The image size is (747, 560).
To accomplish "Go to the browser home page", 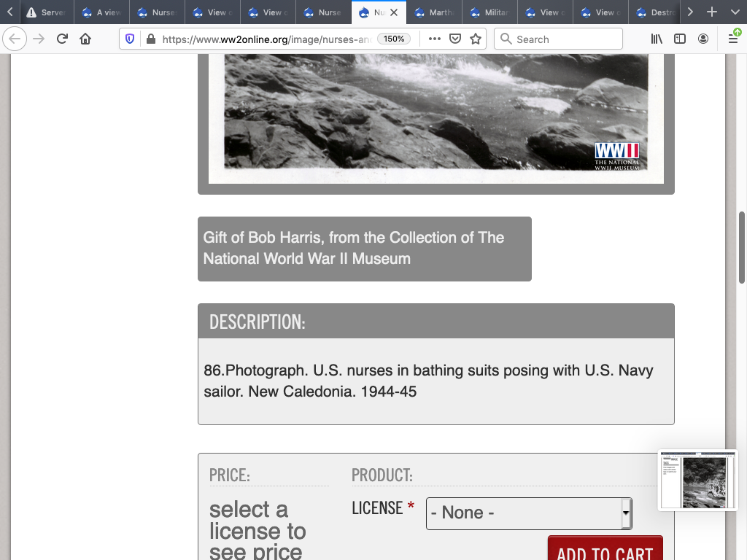I will coord(85,39).
